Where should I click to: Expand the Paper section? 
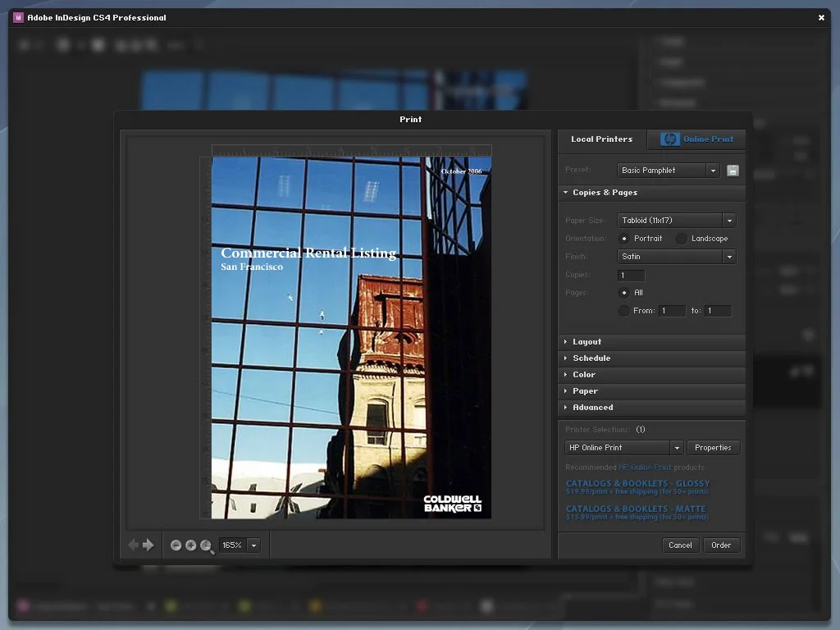(x=651, y=391)
